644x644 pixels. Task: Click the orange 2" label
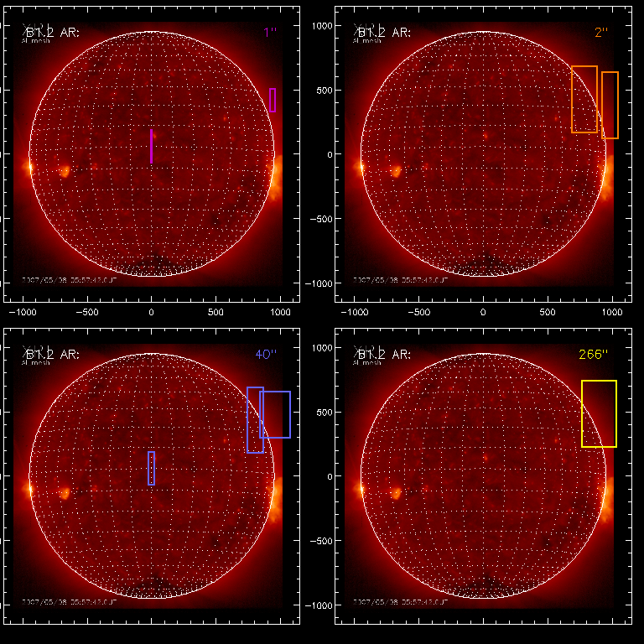coord(601,32)
